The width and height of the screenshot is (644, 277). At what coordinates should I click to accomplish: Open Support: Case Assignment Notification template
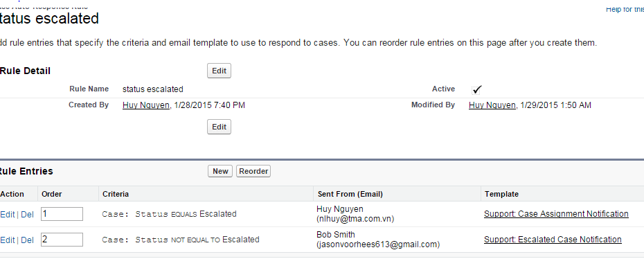click(x=556, y=214)
